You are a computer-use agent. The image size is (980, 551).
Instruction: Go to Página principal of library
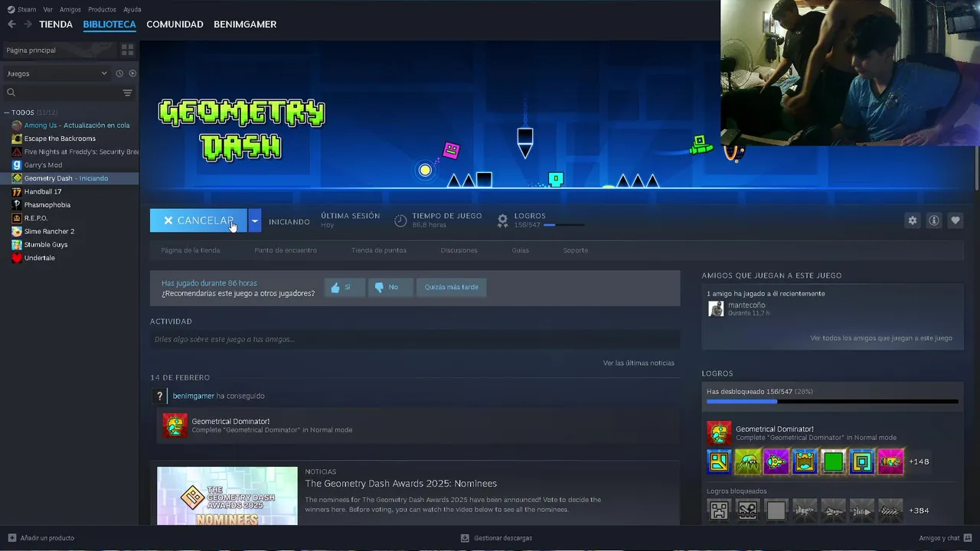pos(58,50)
